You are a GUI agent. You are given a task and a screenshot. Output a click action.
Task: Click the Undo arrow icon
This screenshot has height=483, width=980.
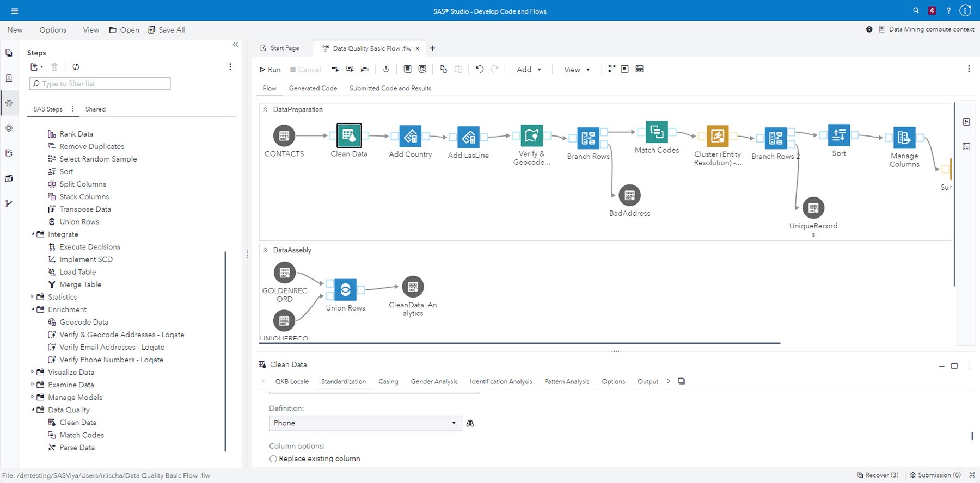(x=480, y=69)
